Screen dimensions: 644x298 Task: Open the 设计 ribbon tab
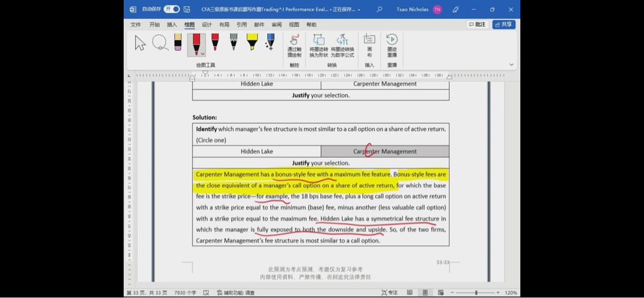tap(206, 25)
